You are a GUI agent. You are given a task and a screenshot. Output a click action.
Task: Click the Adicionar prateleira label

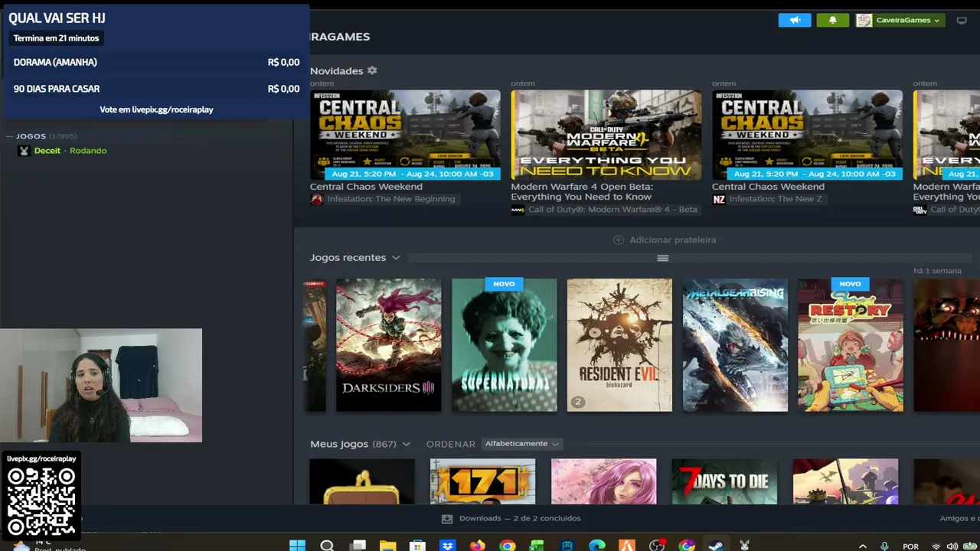coord(672,240)
